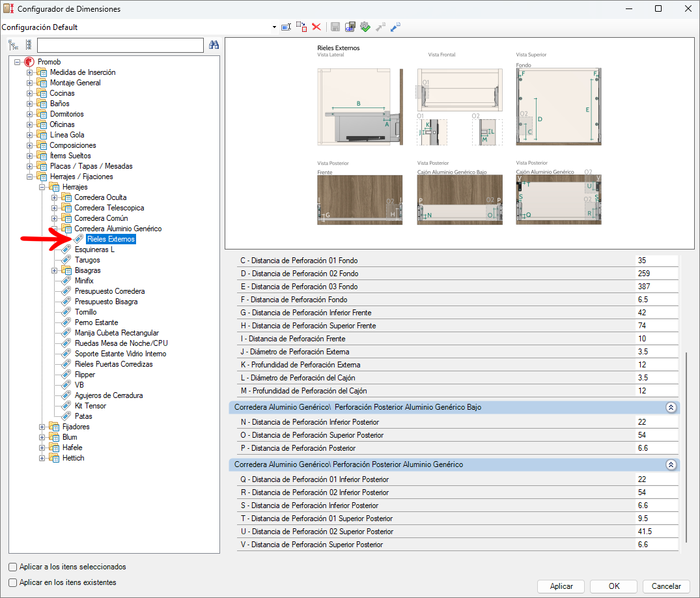Click the Baños folder icon
The image size is (700, 598).
[42, 103]
